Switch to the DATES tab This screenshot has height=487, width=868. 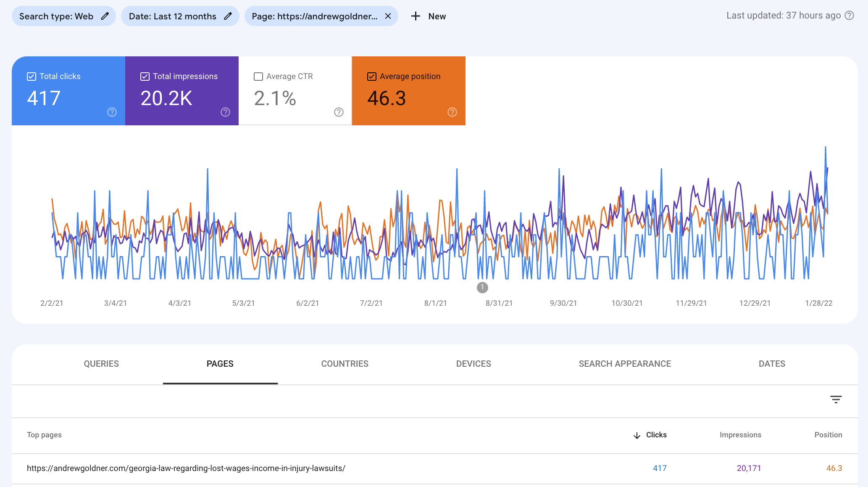tap(772, 364)
